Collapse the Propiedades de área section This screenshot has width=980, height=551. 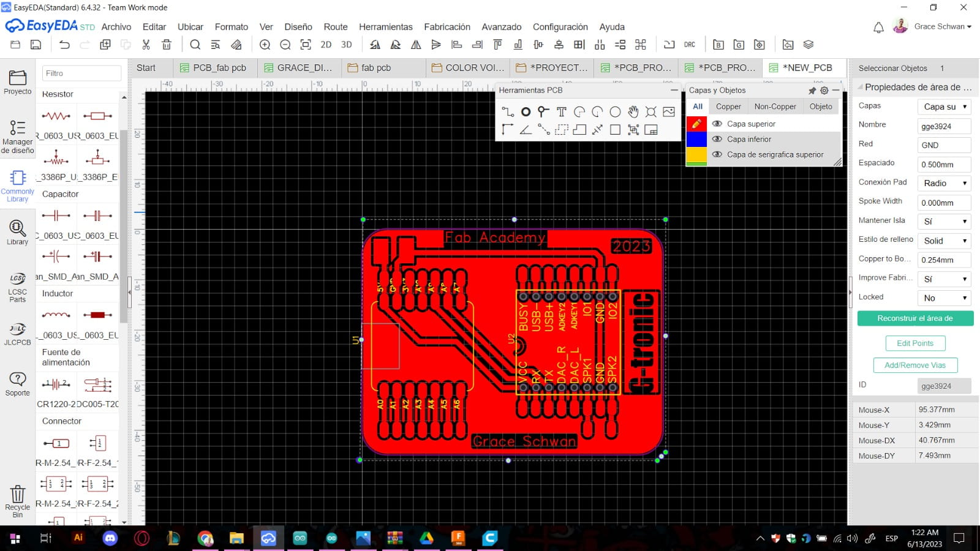point(861,87)
